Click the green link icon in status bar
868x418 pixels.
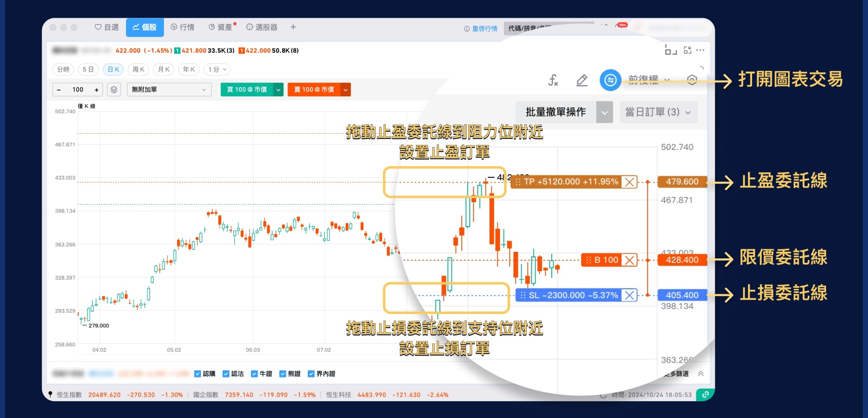(705, 395)
